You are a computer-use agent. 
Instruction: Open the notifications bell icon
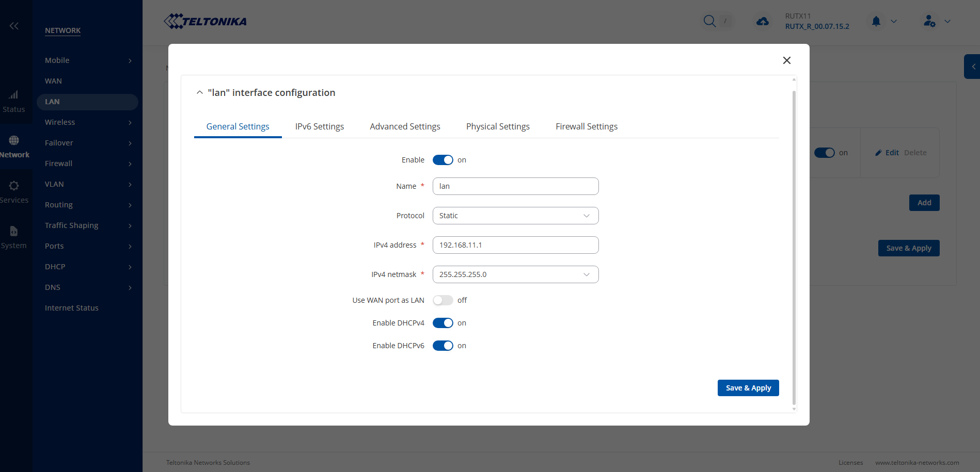pos(876,21)
